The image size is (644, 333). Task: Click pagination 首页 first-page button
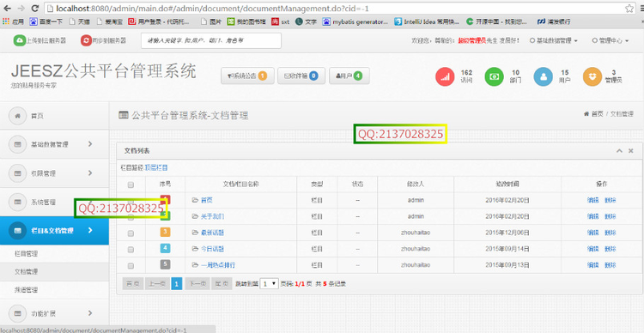click(x=132, y=284)
